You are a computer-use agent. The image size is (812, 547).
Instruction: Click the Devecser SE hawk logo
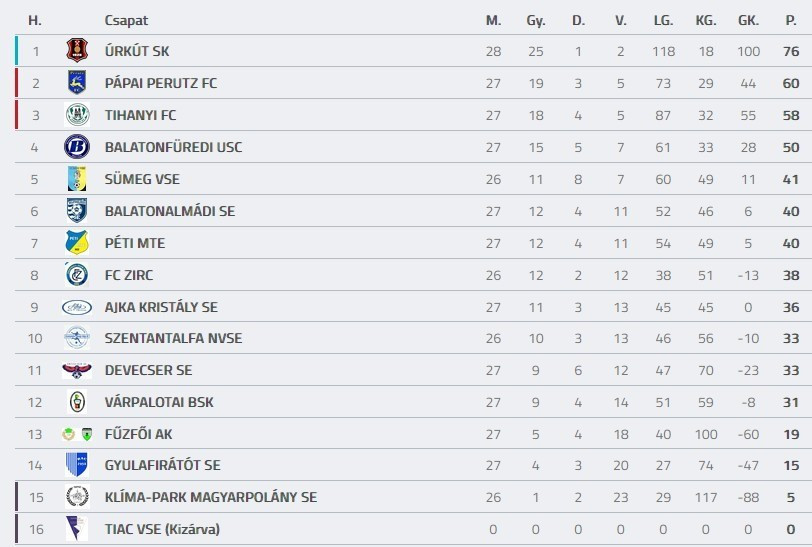(77, 370)
